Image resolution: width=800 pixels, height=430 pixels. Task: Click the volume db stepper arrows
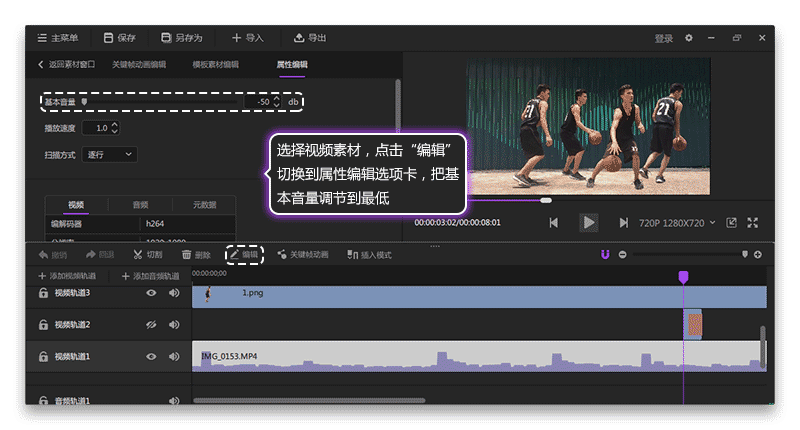(277, 102)
